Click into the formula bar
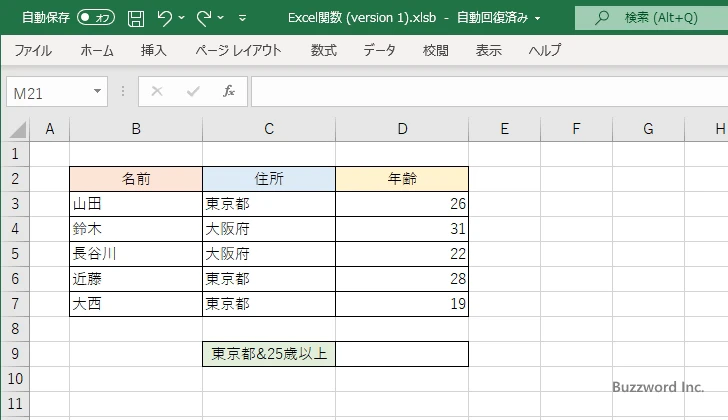 pyautogui.click(x=489, y=92)
